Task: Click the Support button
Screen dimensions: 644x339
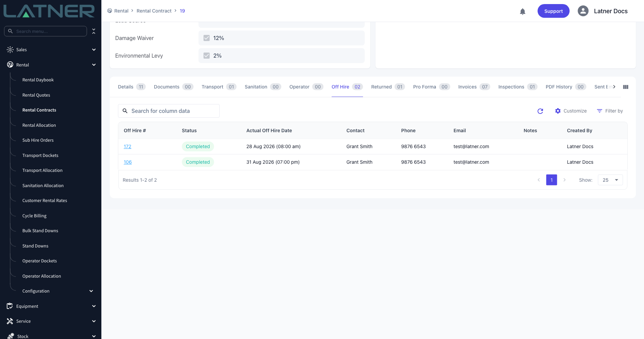Action: click(554, 11)
